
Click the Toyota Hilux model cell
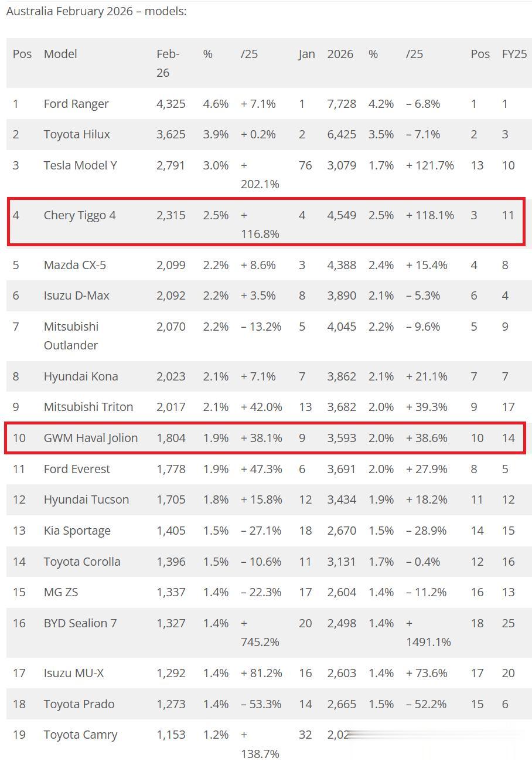click(x=77, y=134)
